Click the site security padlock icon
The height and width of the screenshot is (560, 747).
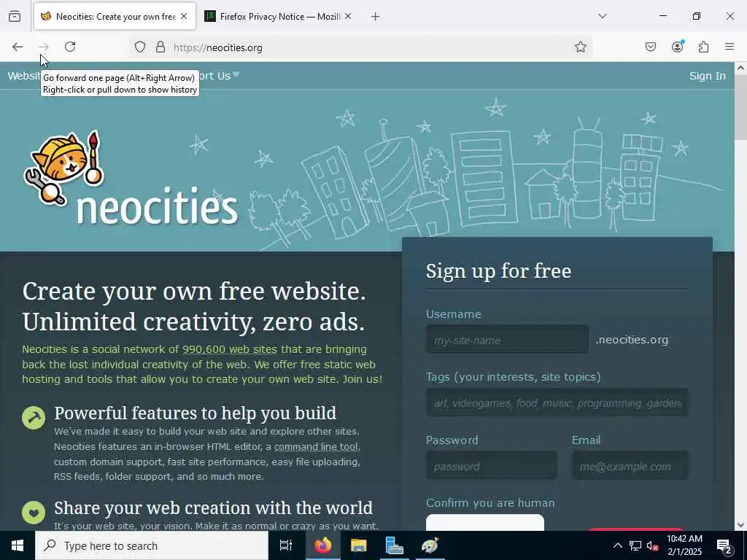pyautogui.click(x=160, y=47)
